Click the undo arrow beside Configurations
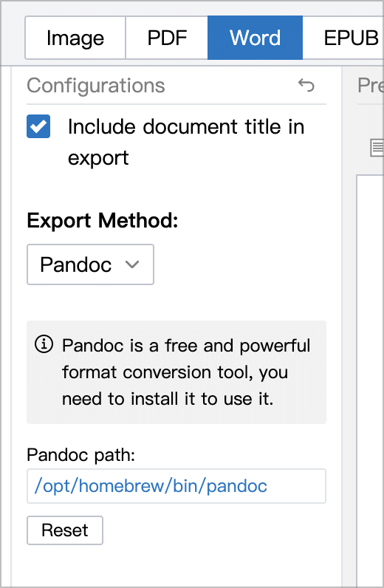Image resolution: width=384 pixels, height=588 pixels. (306, 85)
